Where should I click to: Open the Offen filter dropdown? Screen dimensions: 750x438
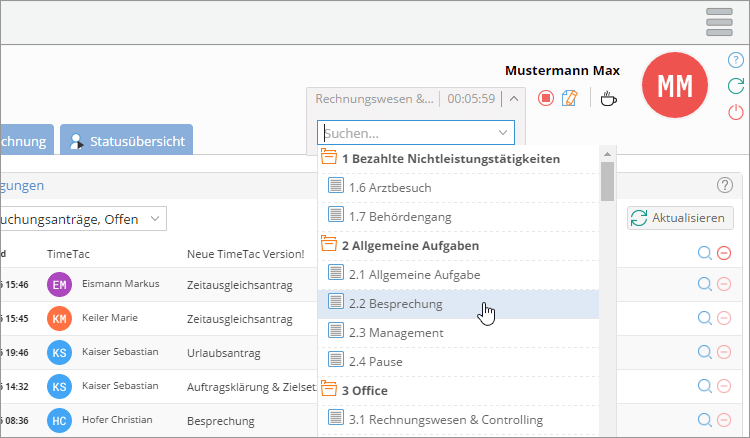[x=155, y=218]
